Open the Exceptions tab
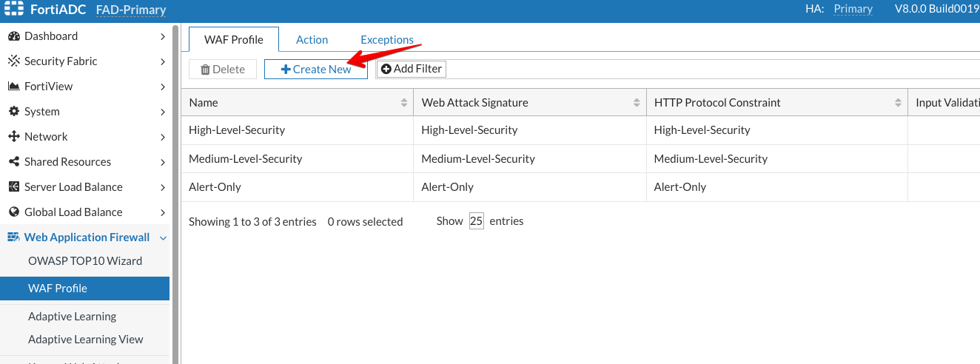The height and width of the screenshot is (364, 980). (386, 40)
